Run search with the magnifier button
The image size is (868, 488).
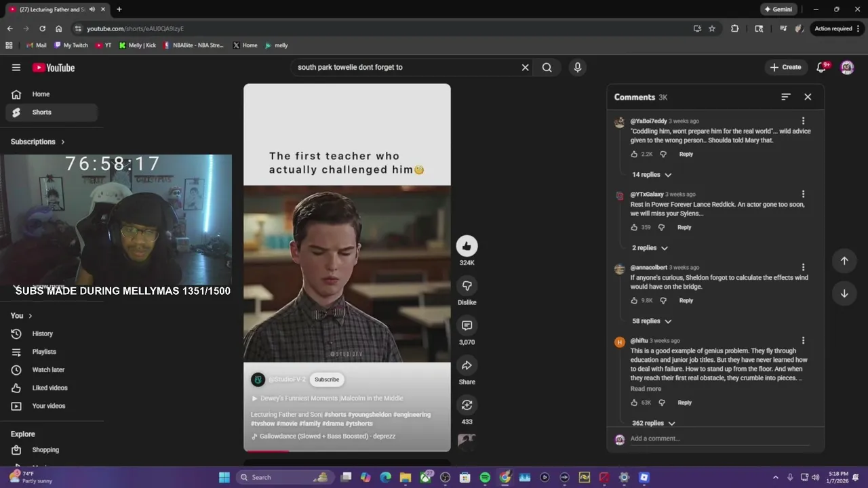(547, 67)
